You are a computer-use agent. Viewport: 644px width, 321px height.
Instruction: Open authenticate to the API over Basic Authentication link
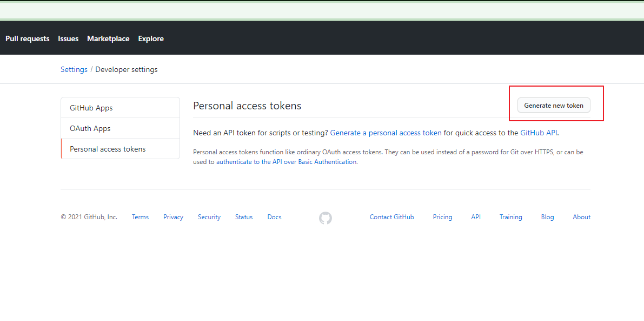(286, 162)
